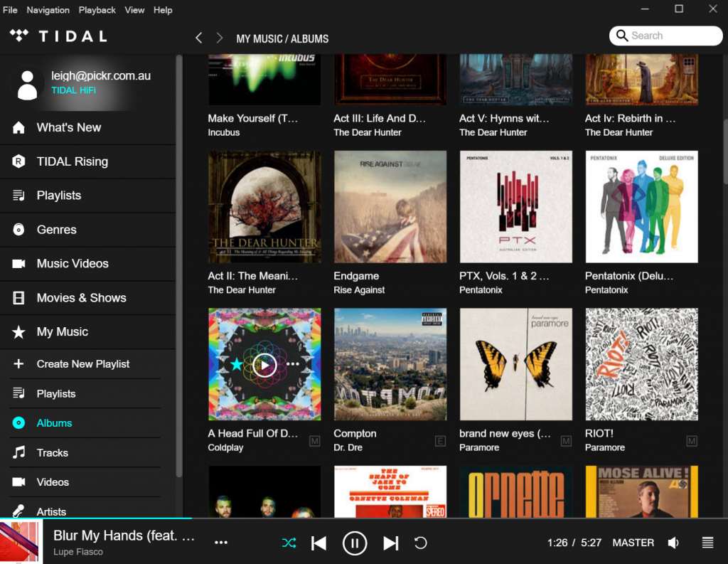Toggle shuffle playback mode
Viewport: 728px width, 564px height.
click(289, 543)
